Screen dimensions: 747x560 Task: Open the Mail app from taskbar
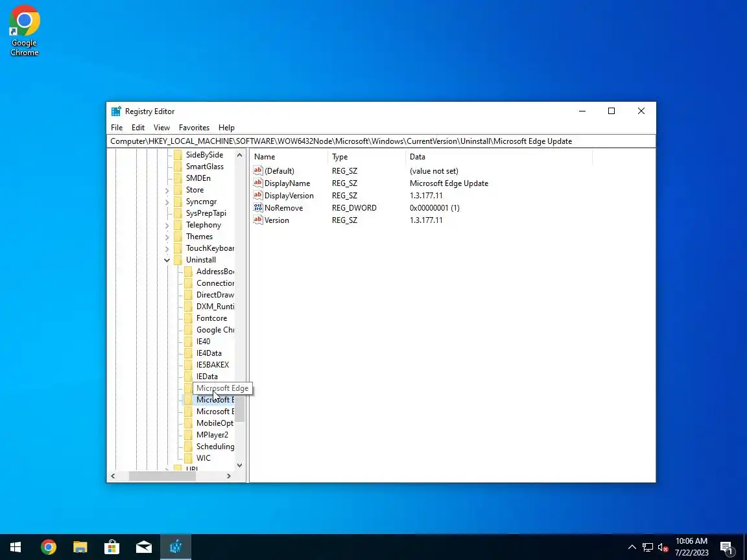coord(144,547)
